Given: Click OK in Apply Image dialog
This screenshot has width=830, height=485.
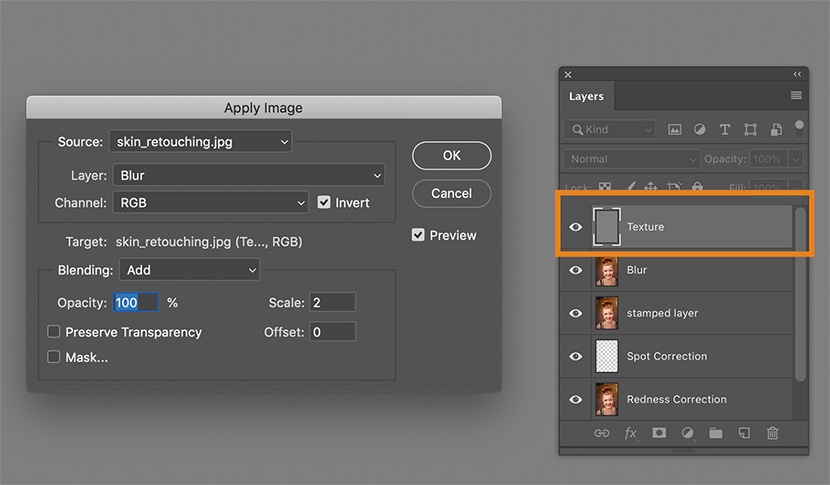Looking at the screenshot, I should pos(451,155).
